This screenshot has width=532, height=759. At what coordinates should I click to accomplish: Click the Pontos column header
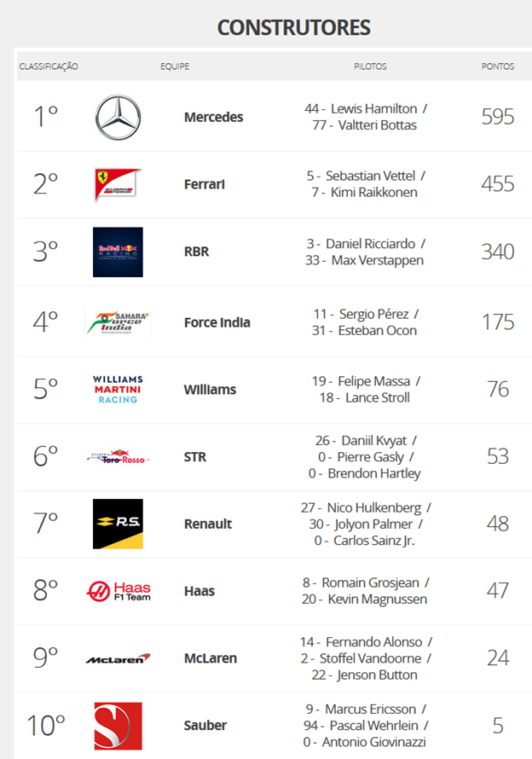(497, 66)
